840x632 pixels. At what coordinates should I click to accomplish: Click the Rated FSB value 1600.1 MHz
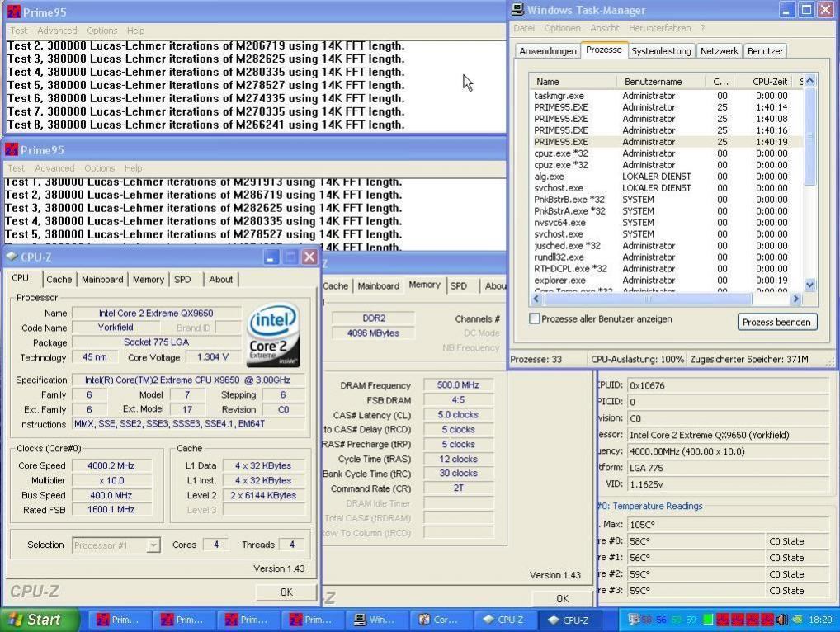point(111,509)
